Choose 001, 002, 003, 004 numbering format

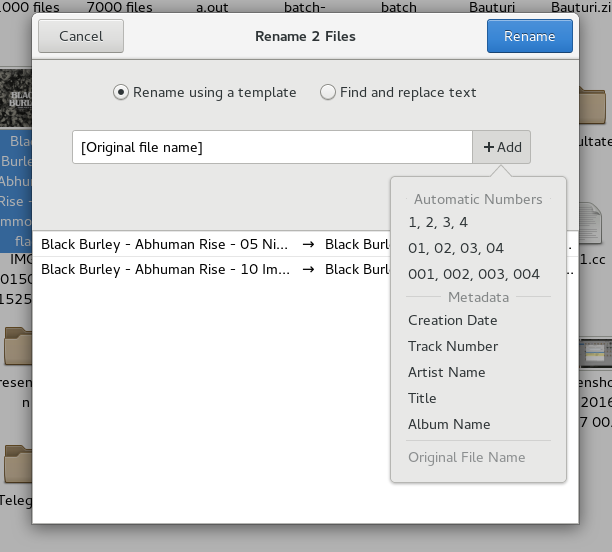[x=473, y=274]
